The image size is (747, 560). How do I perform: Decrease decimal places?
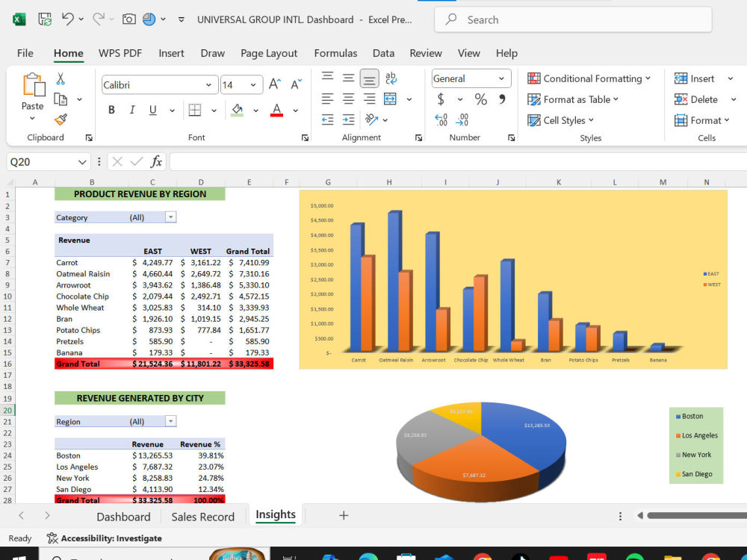tap(462, 119)
